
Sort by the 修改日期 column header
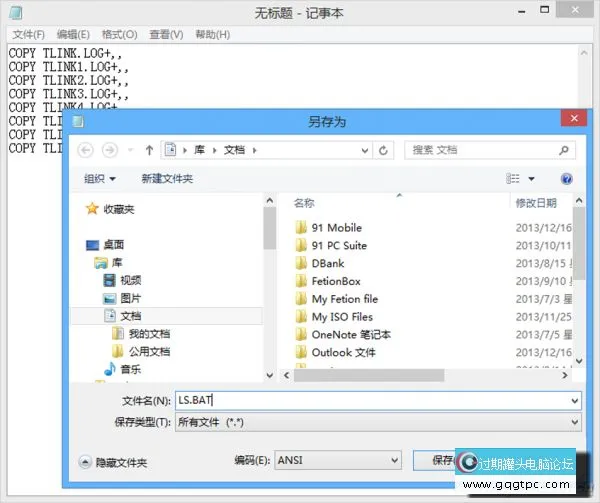536,203
